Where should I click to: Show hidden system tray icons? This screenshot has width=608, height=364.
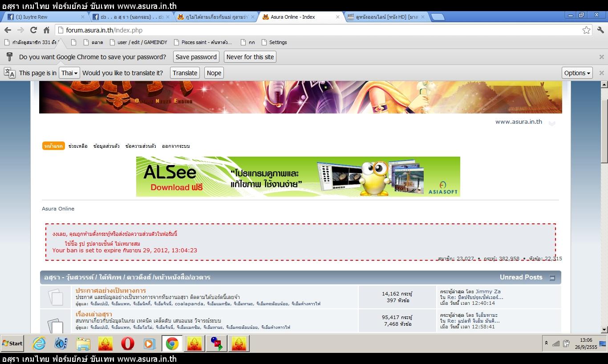[x=546, y=344]
